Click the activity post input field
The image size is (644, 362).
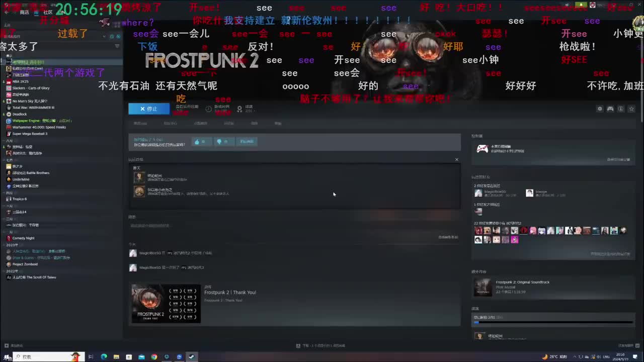click(294, 226)
